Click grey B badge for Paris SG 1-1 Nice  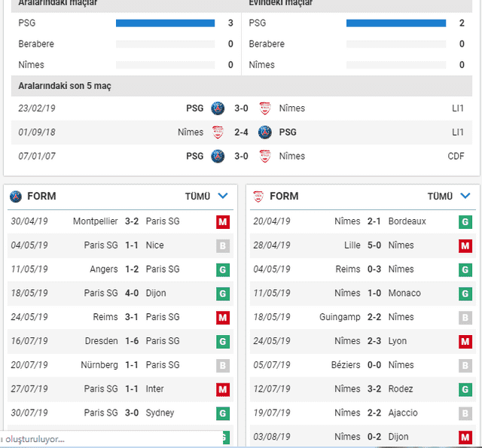pyautogui.click(x=223, y=245)
